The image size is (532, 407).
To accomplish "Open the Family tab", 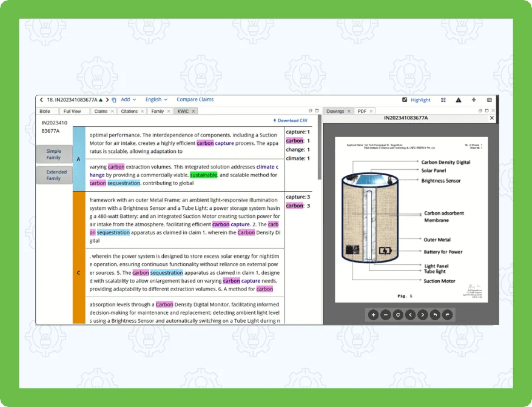I will coord(158,111).
